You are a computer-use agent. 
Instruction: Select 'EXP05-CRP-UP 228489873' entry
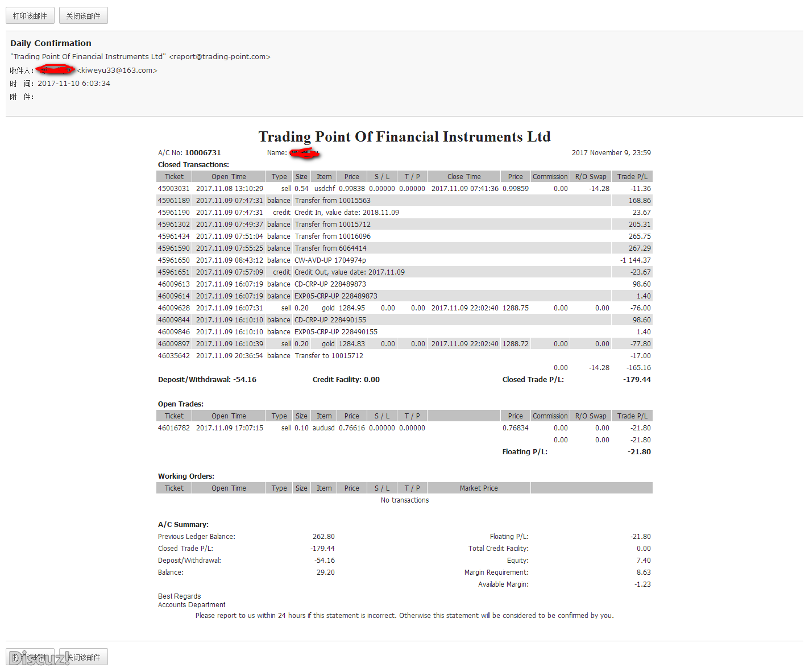pos(336,296)
